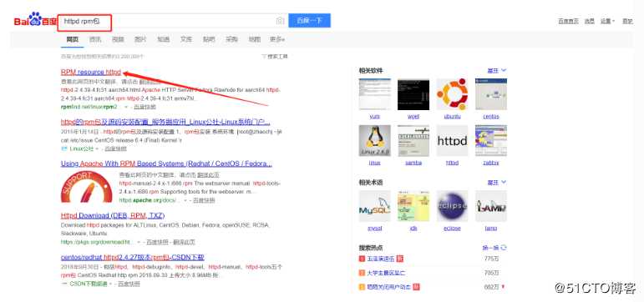Open the wget terminal thumbnail
This screenshot has width=644, height=302.
(413, 94)
